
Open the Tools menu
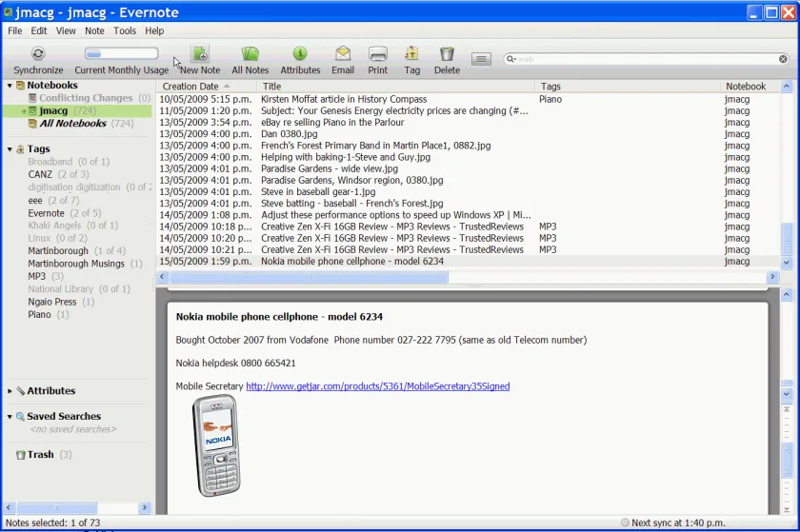[125, 30]
